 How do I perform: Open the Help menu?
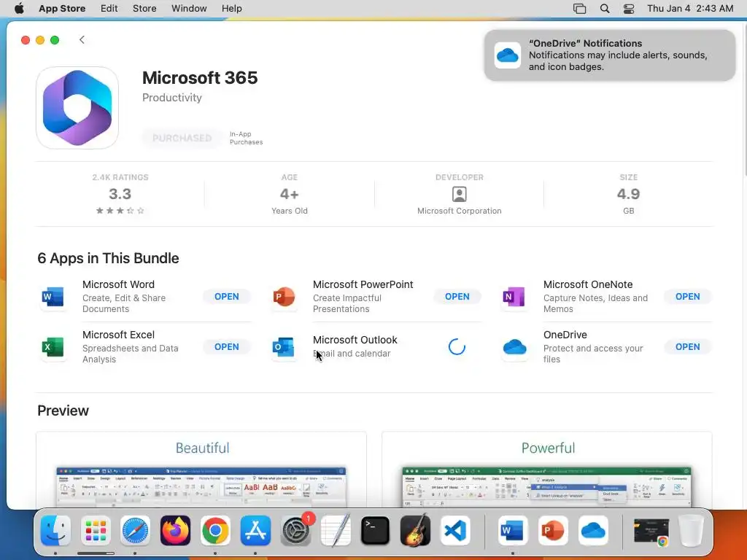click(231, 9)
